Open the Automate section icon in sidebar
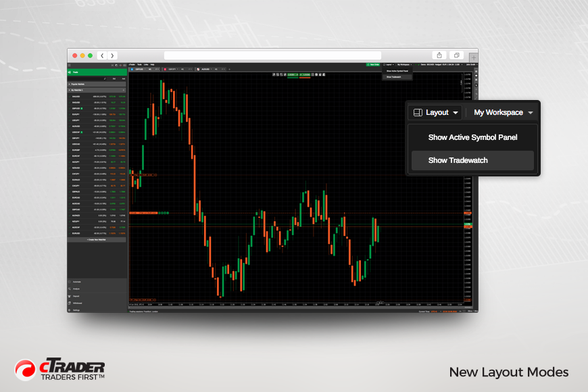Screen dimensions: 588x392 coord(70,282)
